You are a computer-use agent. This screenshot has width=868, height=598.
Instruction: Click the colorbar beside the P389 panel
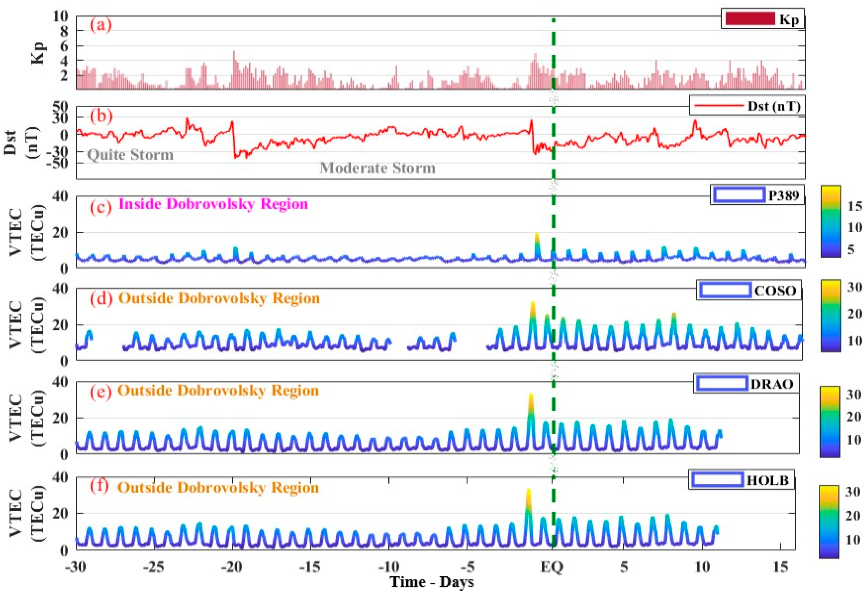830,222
